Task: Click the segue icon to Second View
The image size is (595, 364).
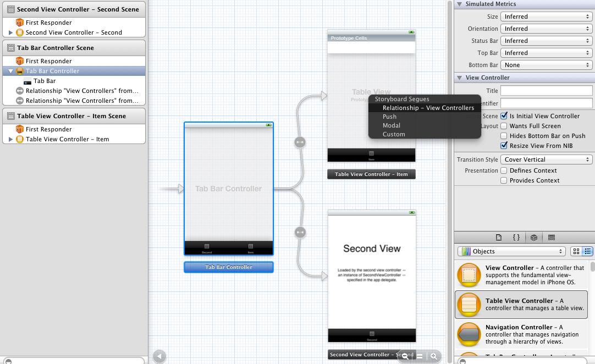Action: pyautogui.click(x=300, y=232)
